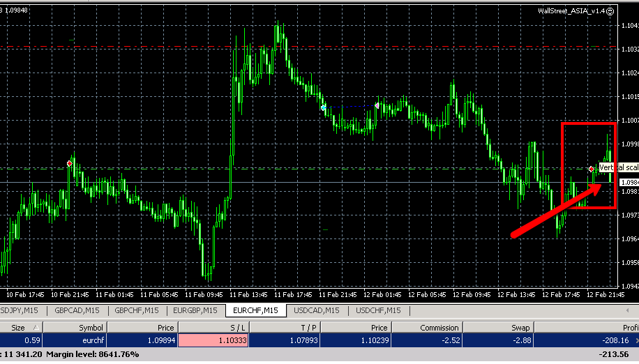Sort trades by the Symbol column header

tap(75, 327)
